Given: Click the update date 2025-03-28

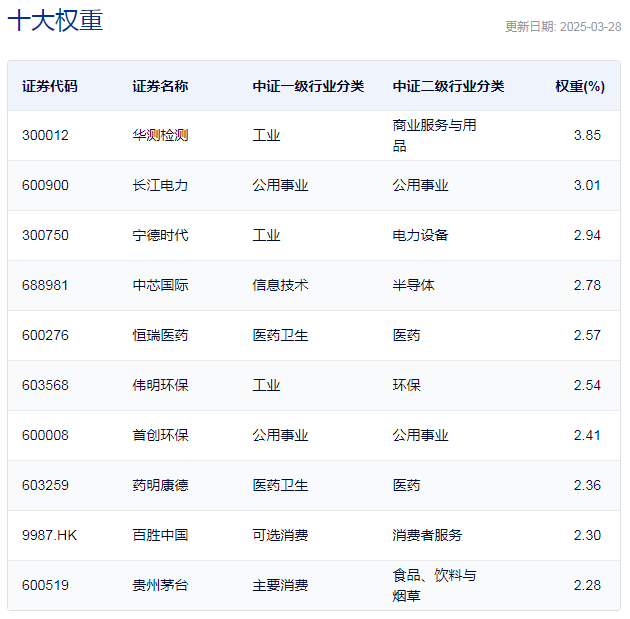Looking at the screenshot, I should coord(590,27).
